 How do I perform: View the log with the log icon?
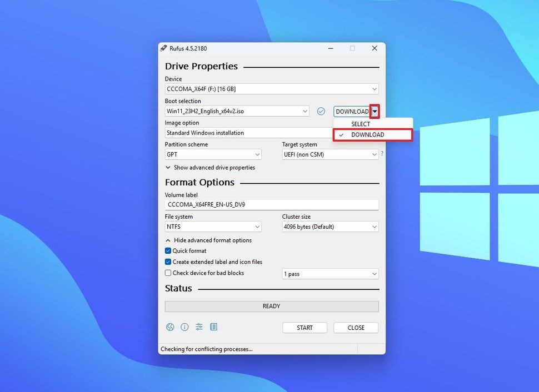pyautogui.click(x=213, y=326)
